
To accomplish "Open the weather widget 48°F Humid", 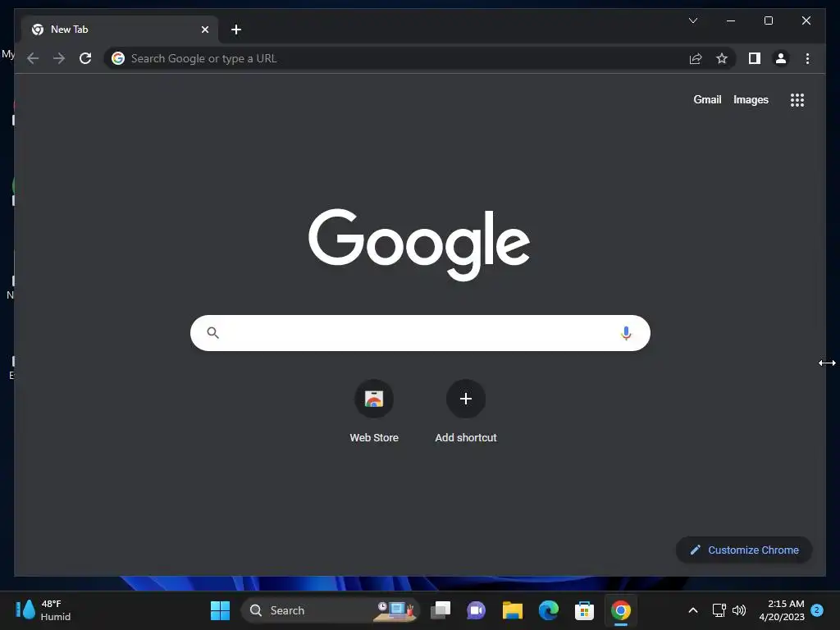I will click(44, 610).
